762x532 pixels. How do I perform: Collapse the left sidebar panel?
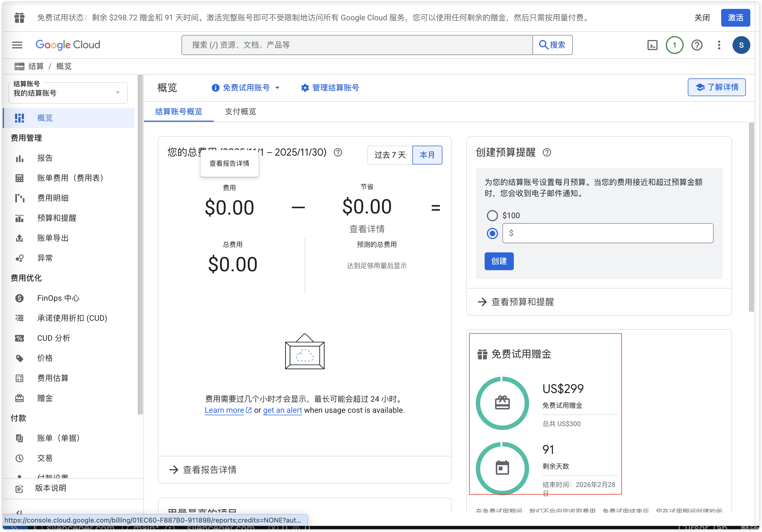[19, 513]
